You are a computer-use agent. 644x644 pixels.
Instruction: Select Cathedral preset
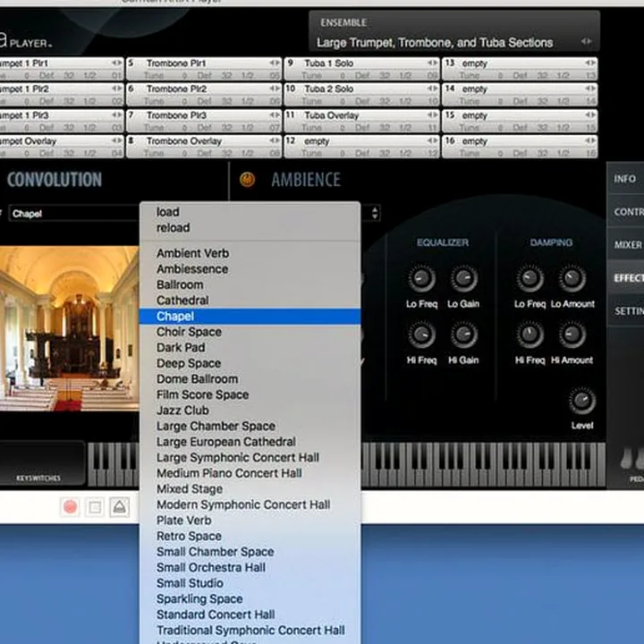click(250, 301)
